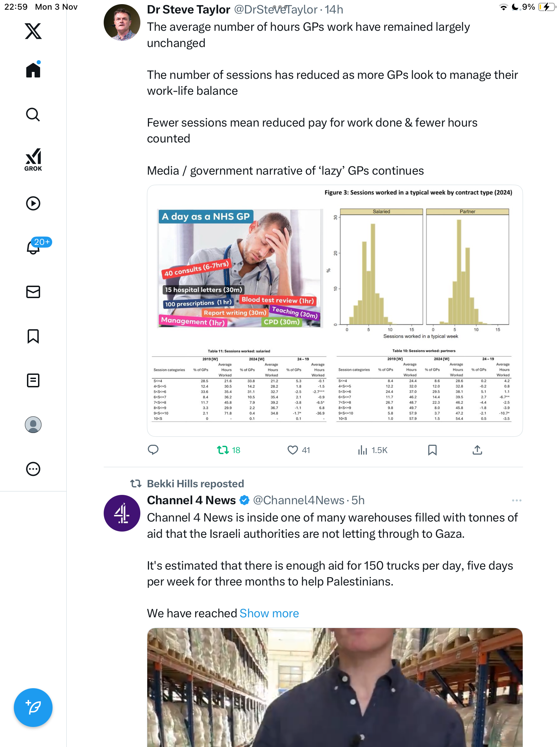This screenshot has height=747, width=560.
Task: Open the Messages envelope icon
Action: click(x=33, y=292)
